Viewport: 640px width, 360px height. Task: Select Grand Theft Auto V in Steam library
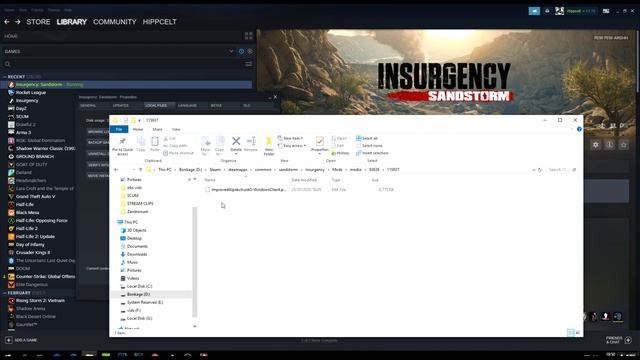point(36,197)
